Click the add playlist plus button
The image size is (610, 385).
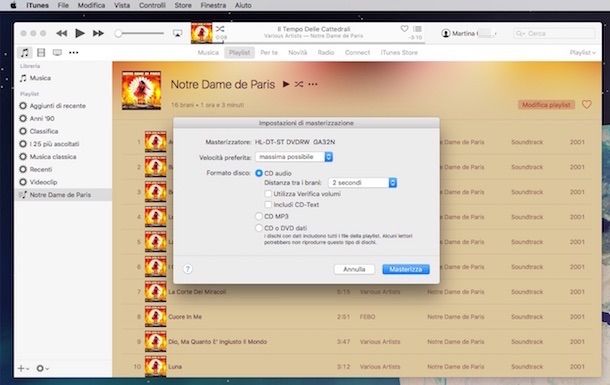pyautogui.click(x=23, y=368)
